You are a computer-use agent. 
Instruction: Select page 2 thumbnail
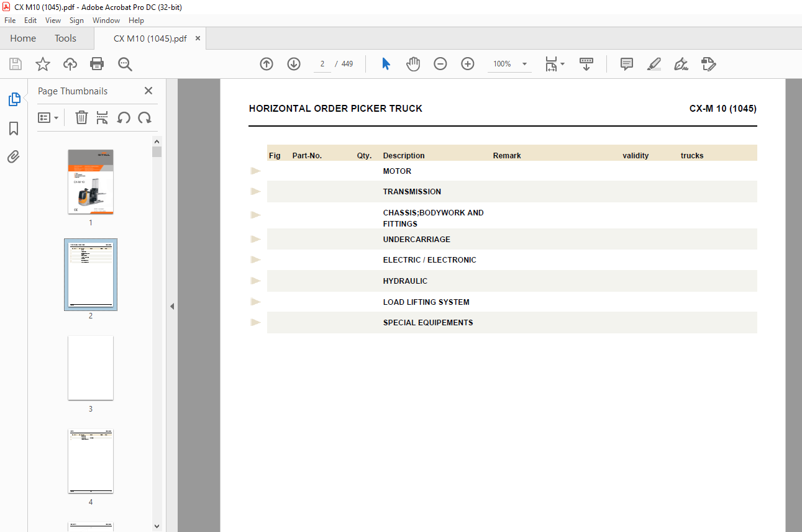(x=91, y=274)
